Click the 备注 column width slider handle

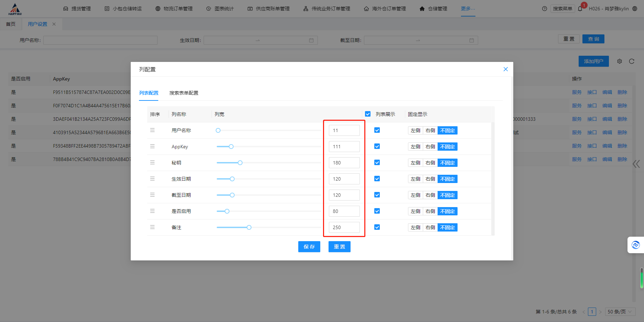point(249,227)
